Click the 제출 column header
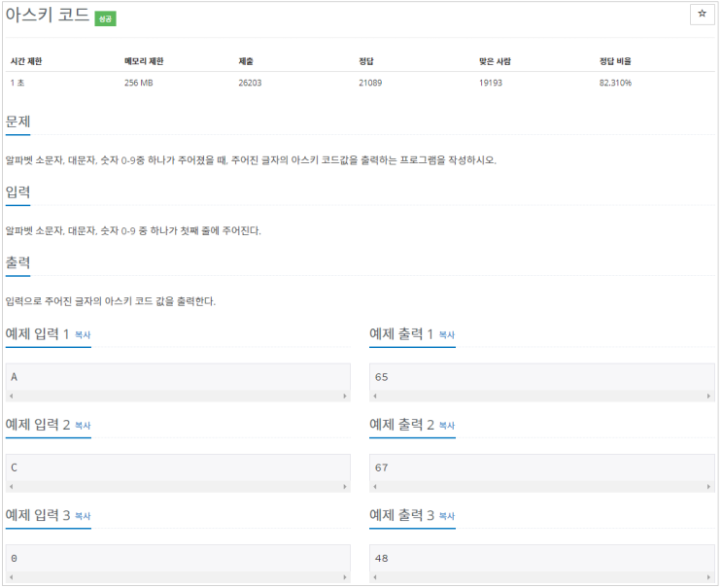The height and width of the screenshot is (588, 722). [246, 61]
